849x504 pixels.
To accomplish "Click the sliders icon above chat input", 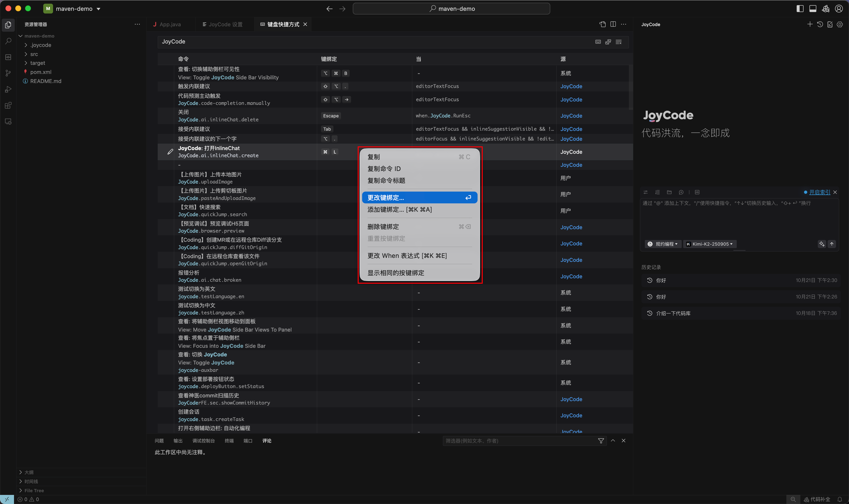I will pos(646,192).
